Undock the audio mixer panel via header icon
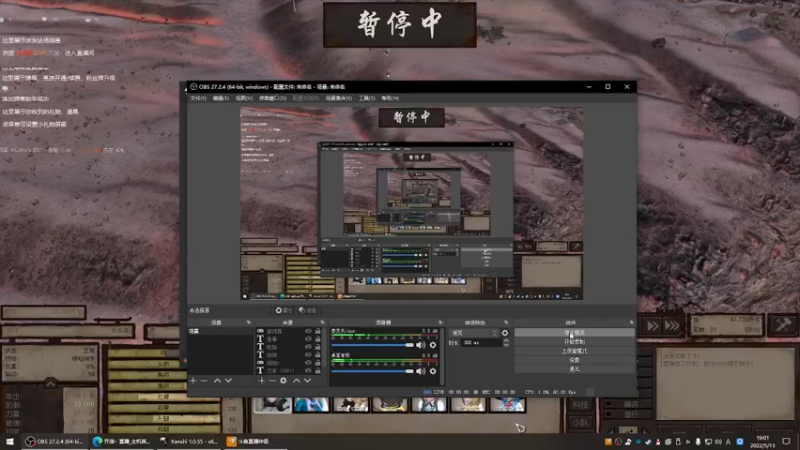This screenshot has height=450, width=800. [x=440, y=322]
